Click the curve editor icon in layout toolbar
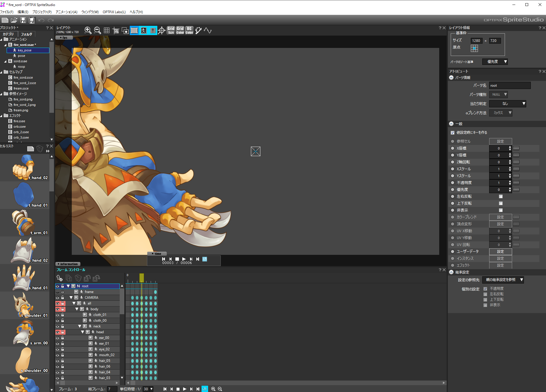This screenshot has width=546, height=392. point(208,30)
